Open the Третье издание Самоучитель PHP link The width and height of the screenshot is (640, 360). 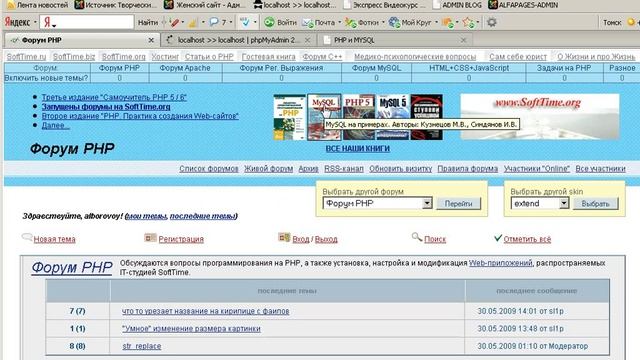114,97
